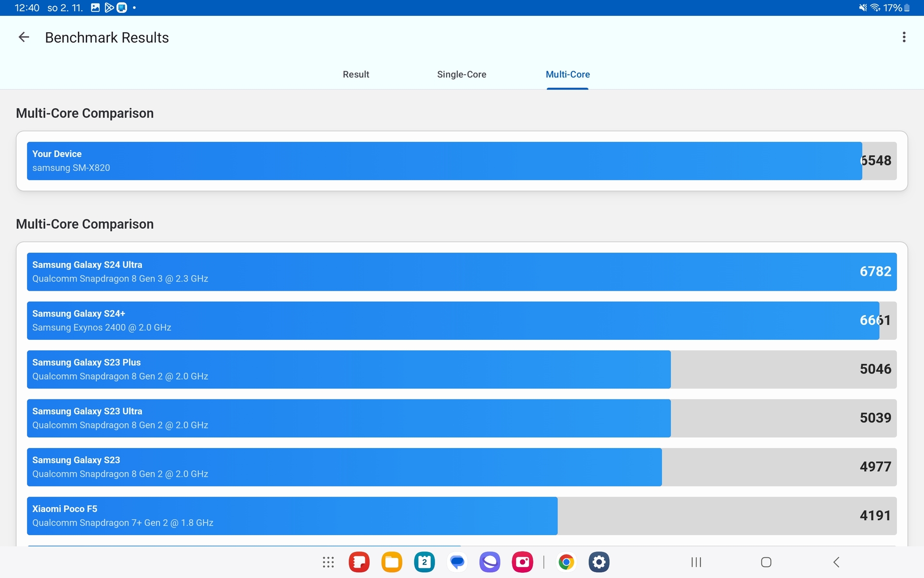Tap the 17% battery indicator

[x=896, y=8]
